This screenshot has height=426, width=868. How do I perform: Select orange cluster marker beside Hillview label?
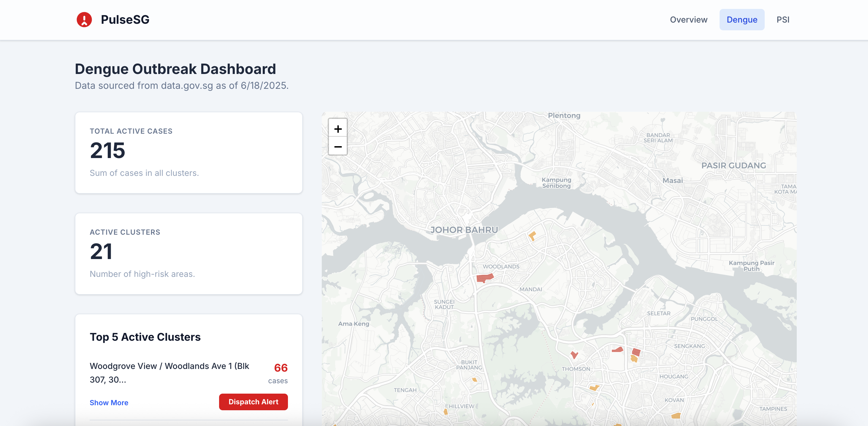tap(446, 411)
